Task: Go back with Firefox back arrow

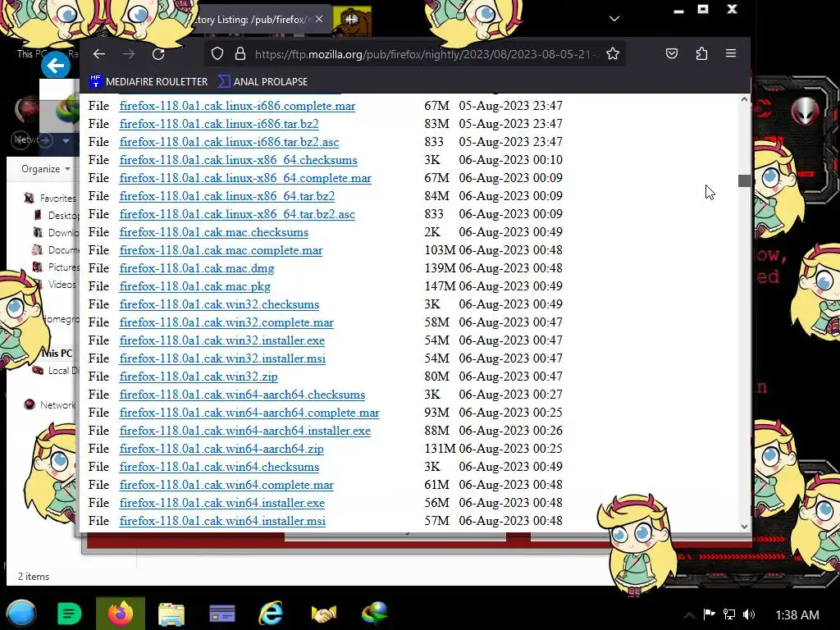Action: (99, 53)
